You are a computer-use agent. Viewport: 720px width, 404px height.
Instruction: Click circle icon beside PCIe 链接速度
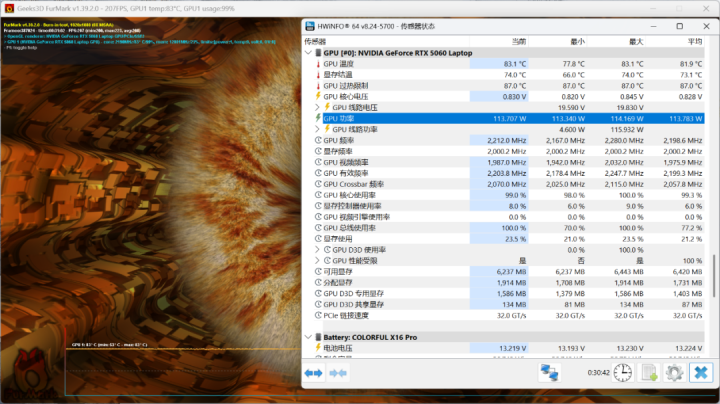click(318, 315)
